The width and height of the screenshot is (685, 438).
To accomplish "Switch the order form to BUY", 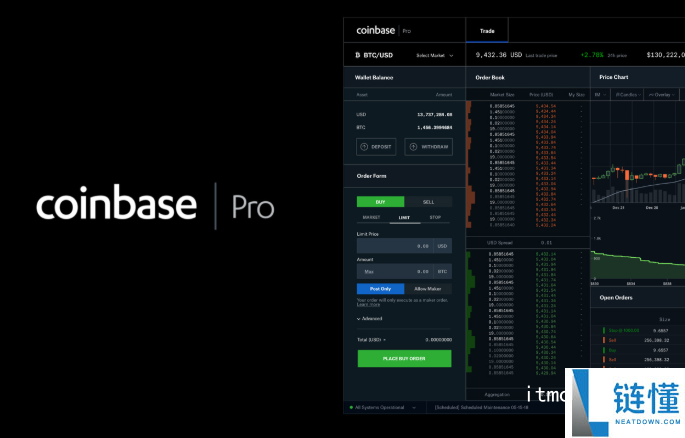I will 381,202.
